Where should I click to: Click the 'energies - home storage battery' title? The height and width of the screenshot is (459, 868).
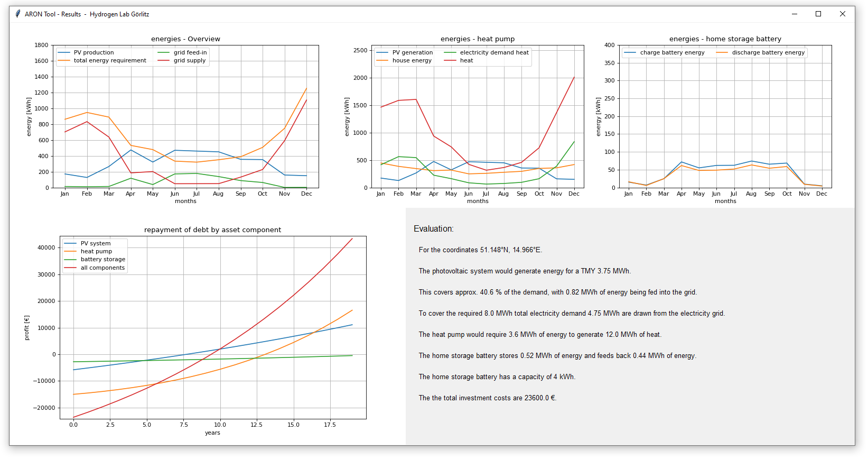(x=725, y=39)
